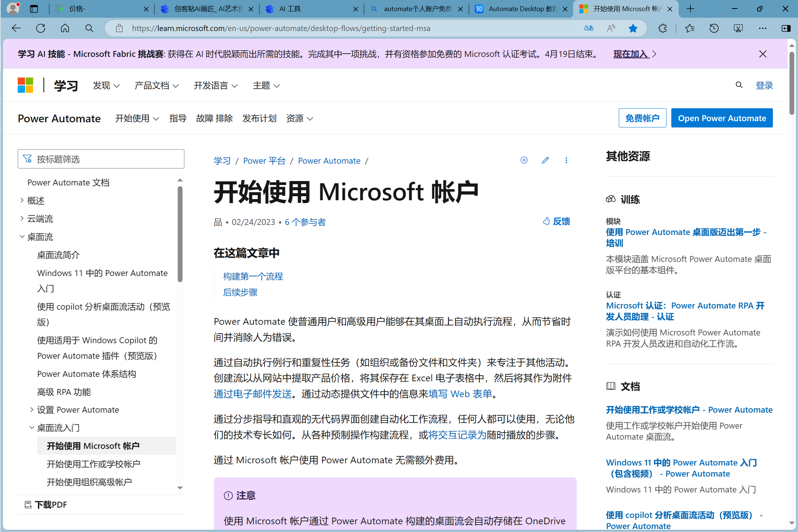Collapse the 桌面流 tree node

click(x=22, y=236)
